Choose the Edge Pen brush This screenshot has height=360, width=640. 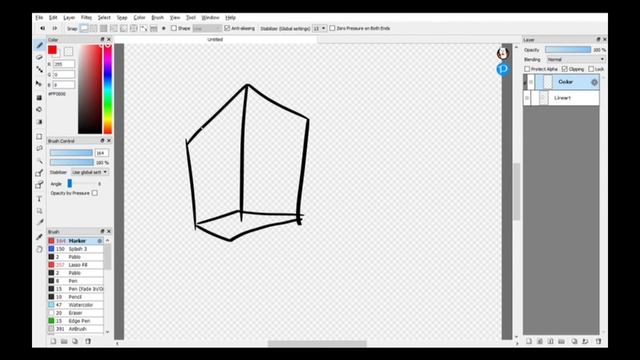(76, 321)
